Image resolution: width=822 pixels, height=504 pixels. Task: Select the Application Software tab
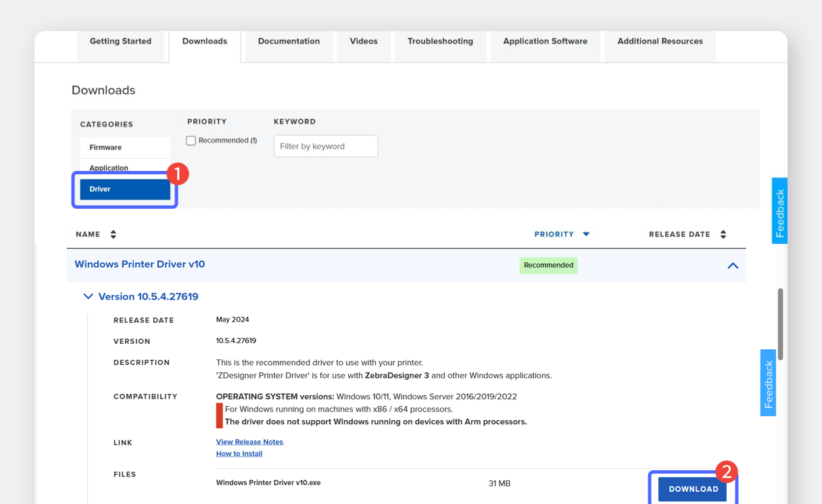pos(545,41)
